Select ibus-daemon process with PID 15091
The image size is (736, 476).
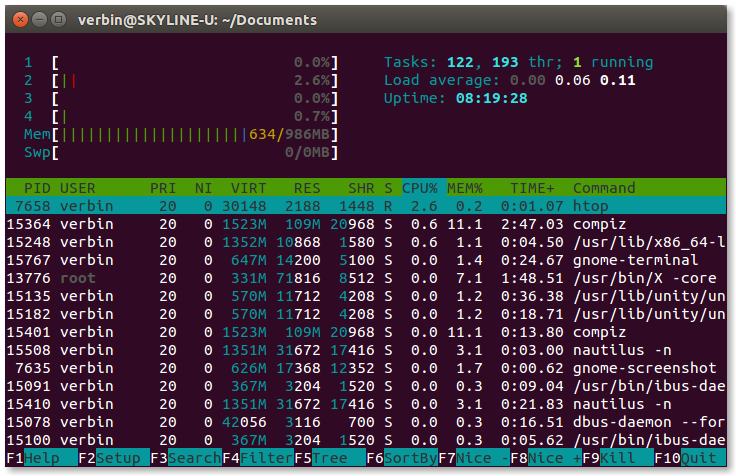[366, 386]
